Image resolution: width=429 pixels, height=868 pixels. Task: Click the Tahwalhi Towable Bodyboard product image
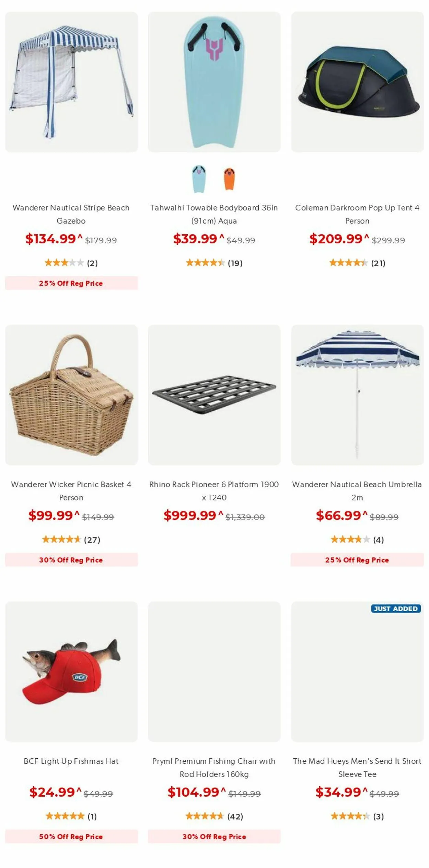214,82
